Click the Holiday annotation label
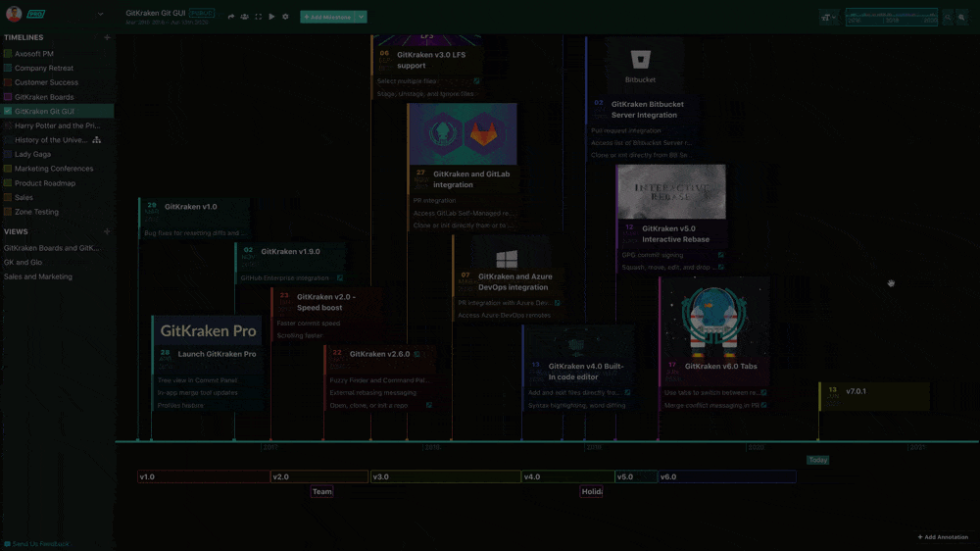Screen dimensions: 980x551 tap(591, 491)
